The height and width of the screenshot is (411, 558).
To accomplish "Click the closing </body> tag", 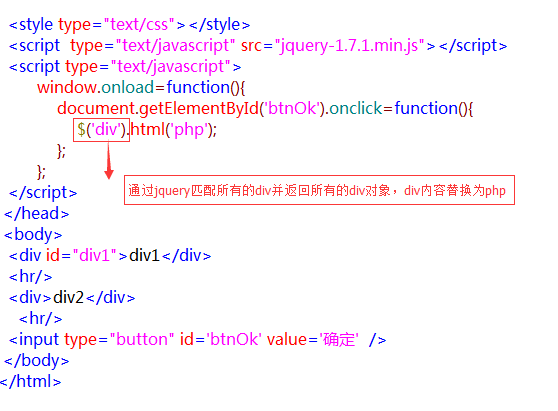I will 36,361.
